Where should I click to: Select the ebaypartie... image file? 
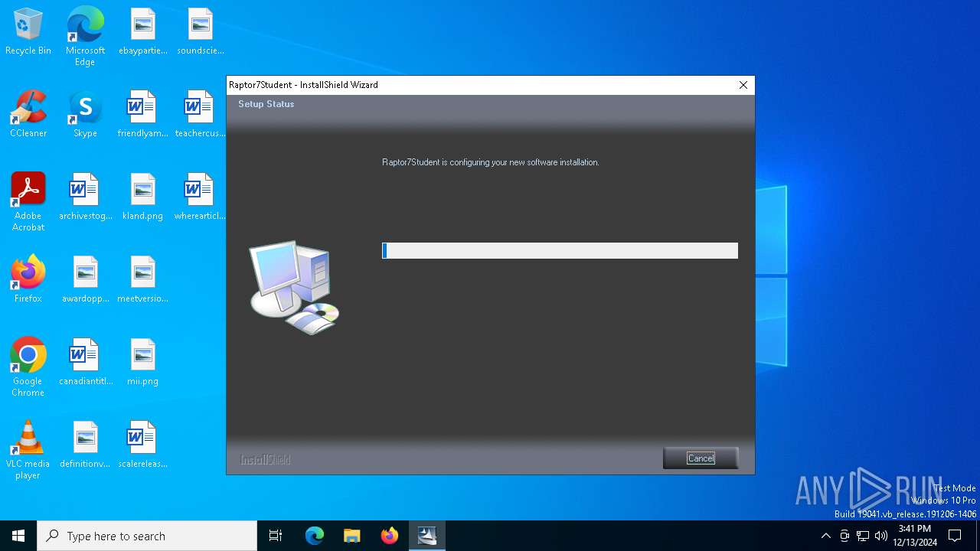tap(142, 32)
